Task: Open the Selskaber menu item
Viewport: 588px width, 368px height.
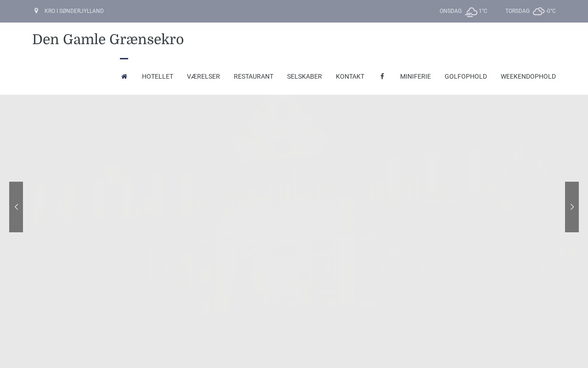Action: 305,76
